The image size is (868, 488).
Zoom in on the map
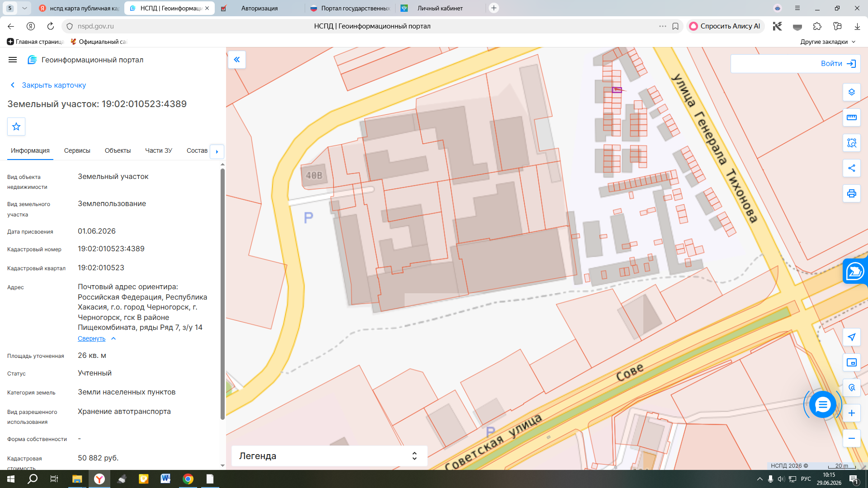tap(852, 413)
